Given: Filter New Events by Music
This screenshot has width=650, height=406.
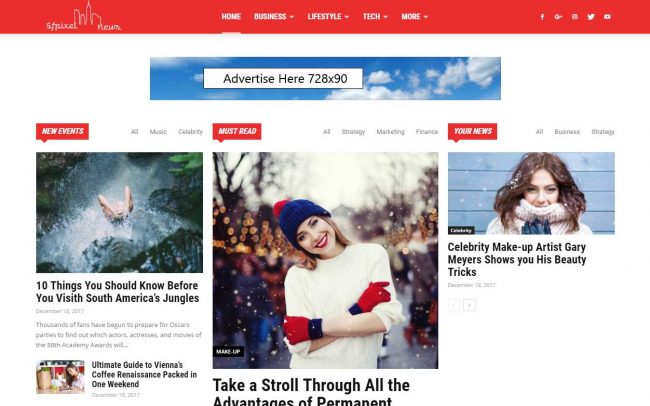Looking at the screenshot, I should tap(158, 132).
